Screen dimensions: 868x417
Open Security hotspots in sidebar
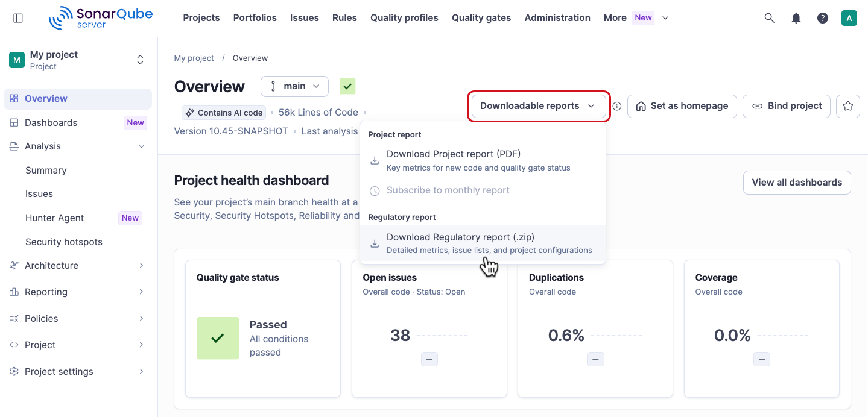coord(64,242)
